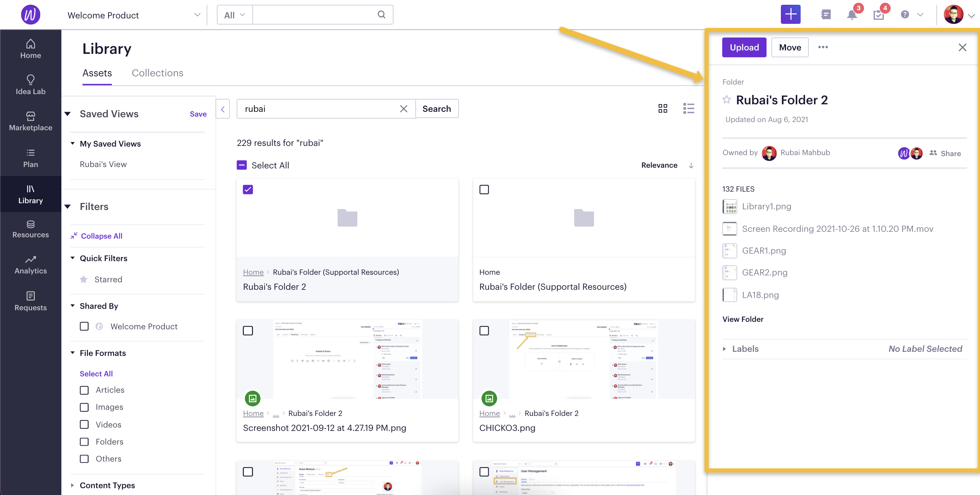The height and width of the screenshot is (495, 980).
Task: Reverse sort order arrow next to Relevance
Action: click(x=691, y=165)
